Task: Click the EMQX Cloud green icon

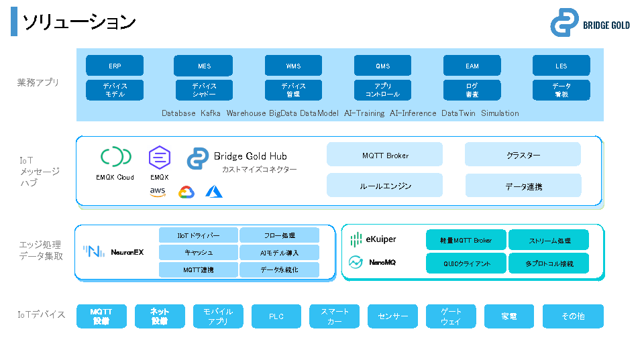Action: [115, 157]
